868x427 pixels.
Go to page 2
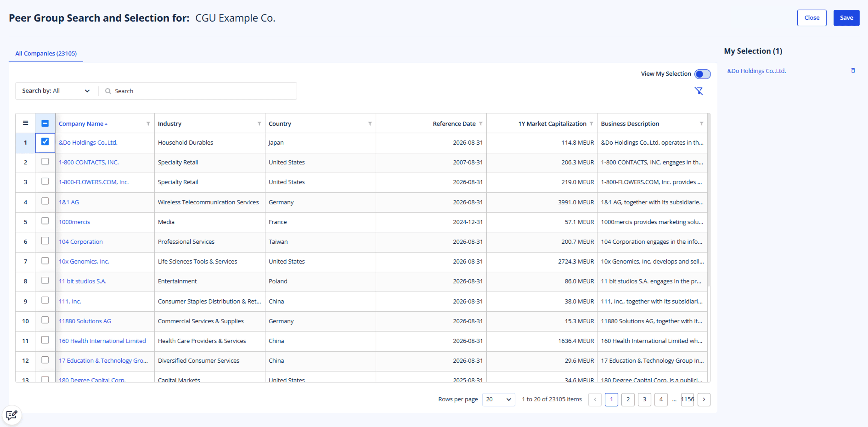628,399
